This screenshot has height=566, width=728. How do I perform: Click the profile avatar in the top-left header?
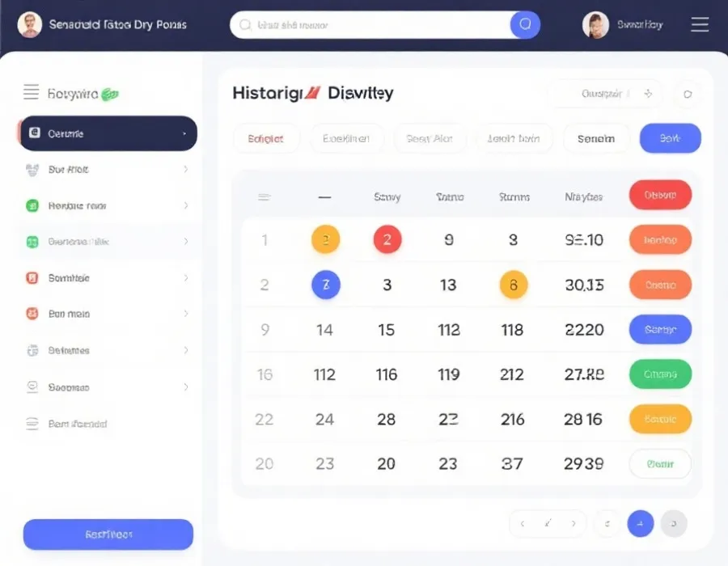pyautogui.click(x=30, y=25)
